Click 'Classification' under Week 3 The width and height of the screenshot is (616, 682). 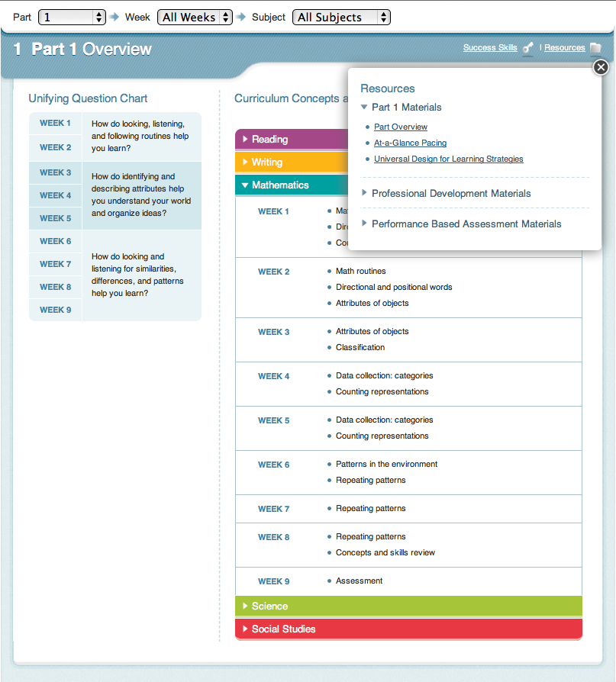coord(360,347)
